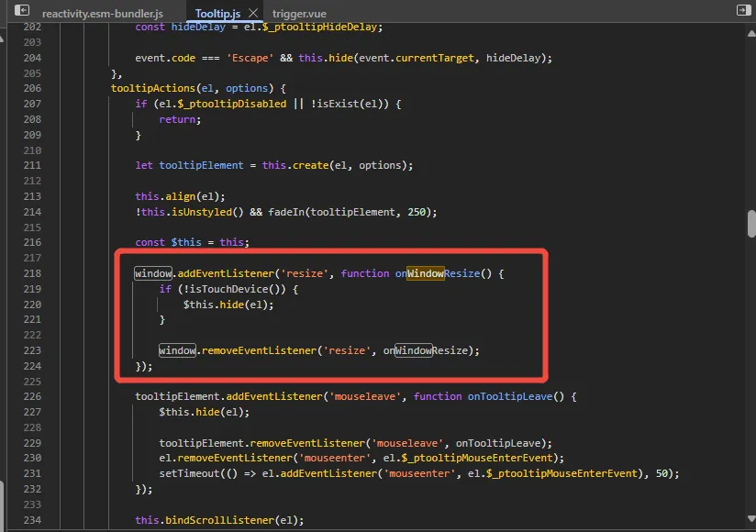The height and width of the screenshot is (532, 756).
Task: Click the "isTouchDevice" function call
Action: [228, 289]
